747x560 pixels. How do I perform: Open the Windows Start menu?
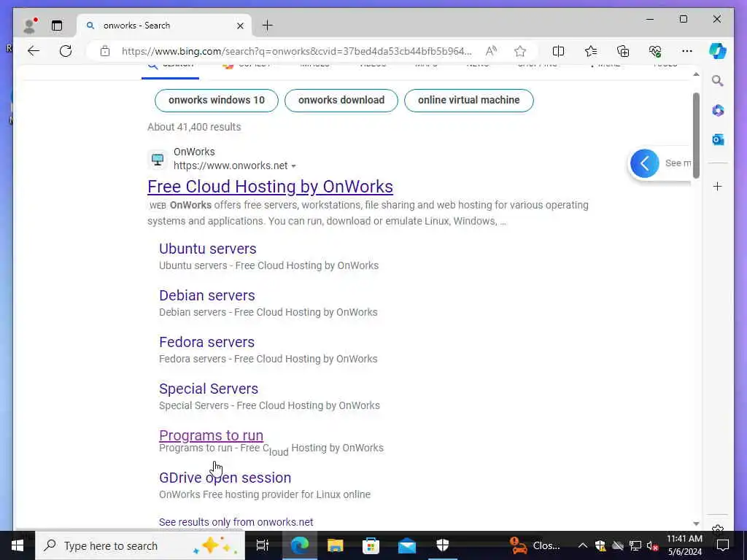(x=18, y=545)
